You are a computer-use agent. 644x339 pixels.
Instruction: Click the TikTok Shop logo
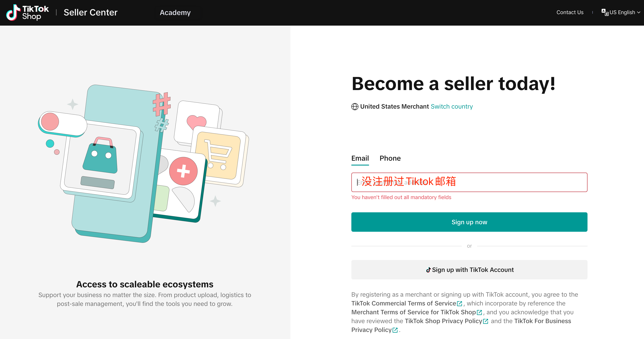click(x=28, y=13)
